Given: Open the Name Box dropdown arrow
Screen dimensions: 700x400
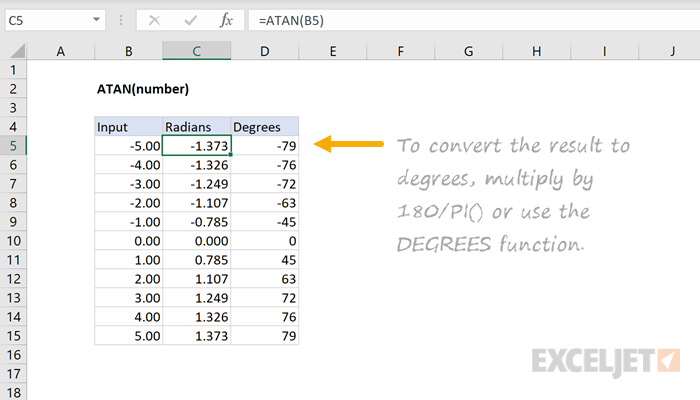Looking at the screenshot, I should (x=96, y=20).
